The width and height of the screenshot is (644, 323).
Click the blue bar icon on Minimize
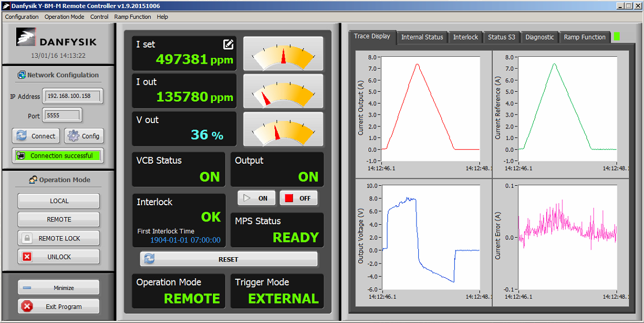pyautogui.click(x=27, y=288)
